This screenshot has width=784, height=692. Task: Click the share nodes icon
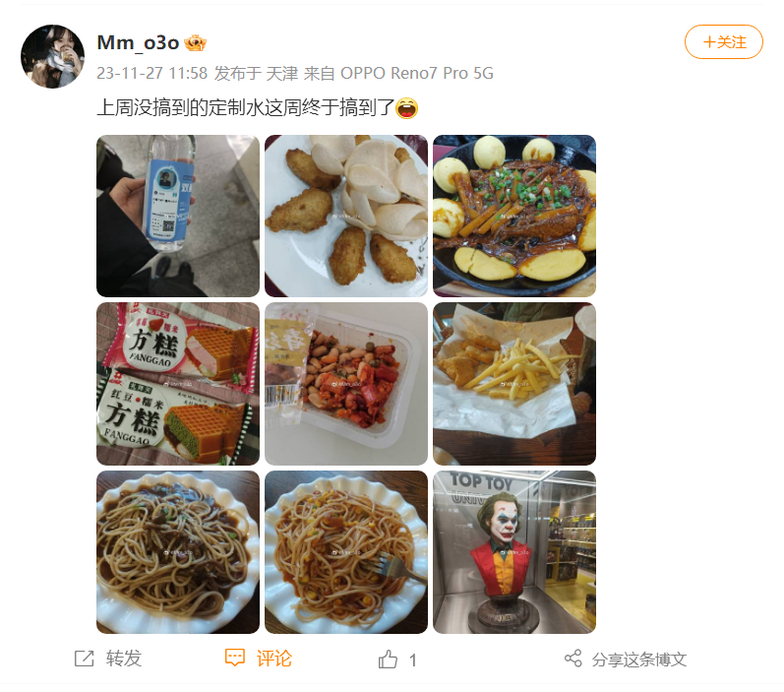(x=573, y=659)
